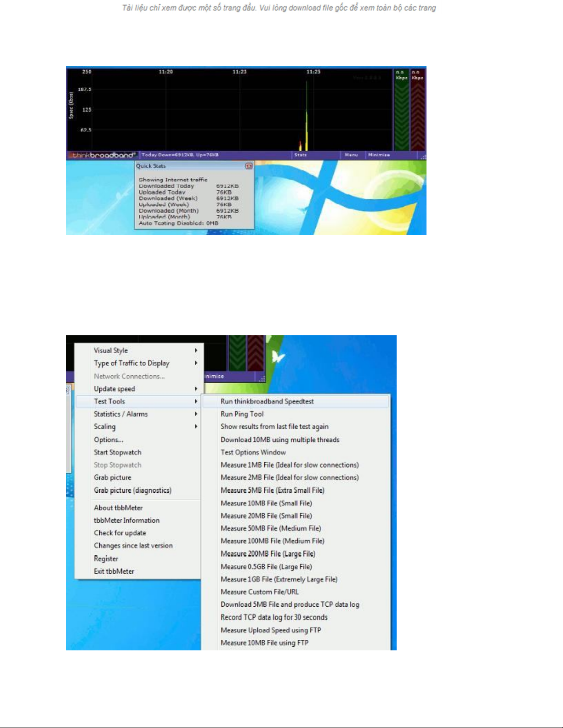Screen dimensions: 563x728
Task: Select Download 10MB using multiple threads
Action: tap(296, 440)
